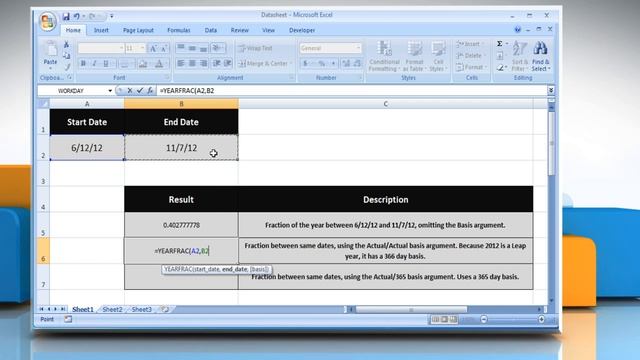Click the macro record icon in status bar
The width and height of the screenshot is (640, 360).
[68, 319]
